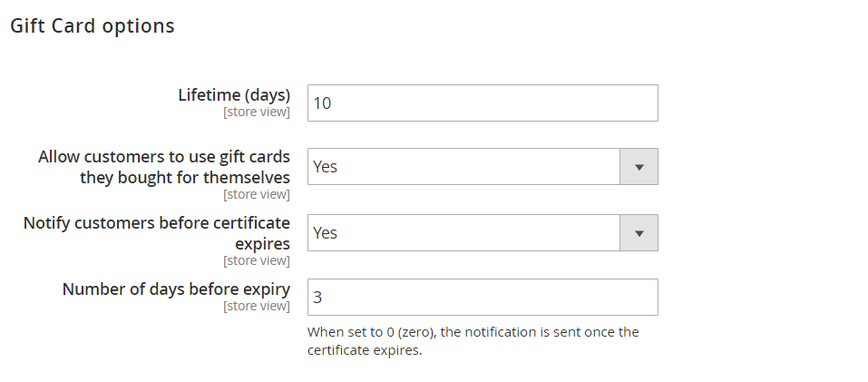The image size is (868, 382).
Task: Click the store view scope under Lifetime
Action: coord(257,113)
